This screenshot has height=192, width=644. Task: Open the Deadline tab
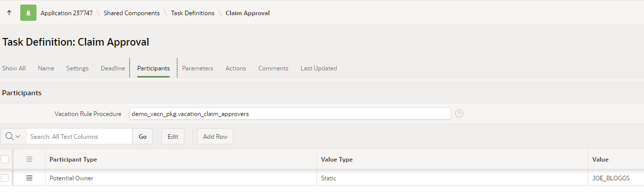pos(113,68)
